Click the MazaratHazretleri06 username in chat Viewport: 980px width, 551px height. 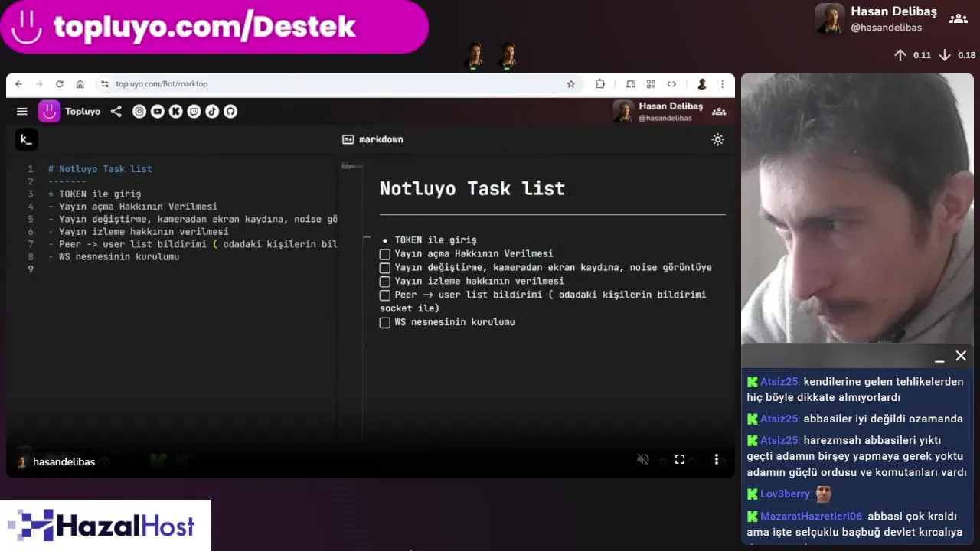point(812,517)
